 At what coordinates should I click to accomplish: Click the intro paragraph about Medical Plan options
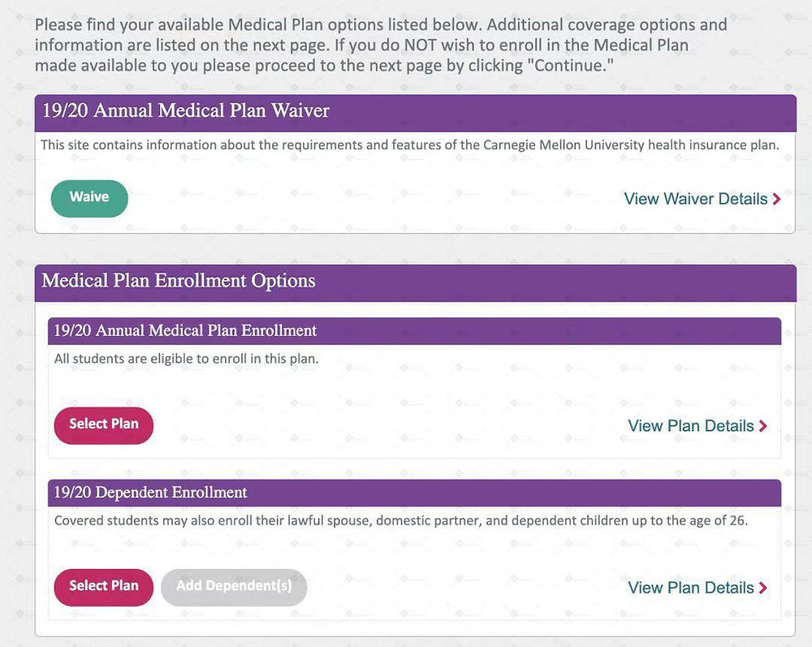tap(381, 45)
